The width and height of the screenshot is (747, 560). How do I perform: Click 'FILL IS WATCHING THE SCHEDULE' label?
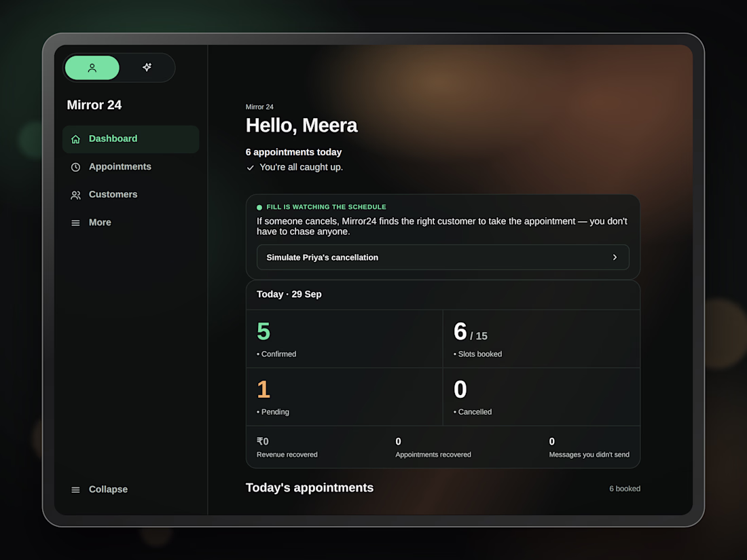tap(327, 207)
